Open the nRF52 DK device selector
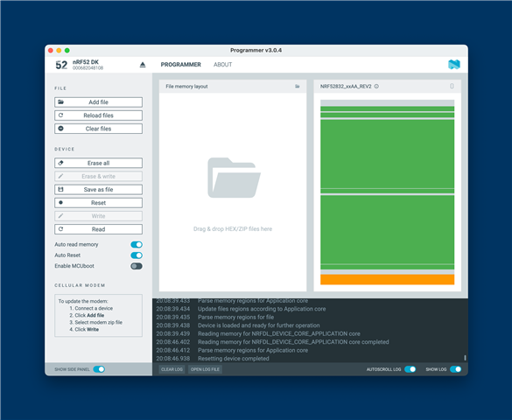Image resolution: width=512 pixels, height=420 pixels. click(x=100, y=65)
